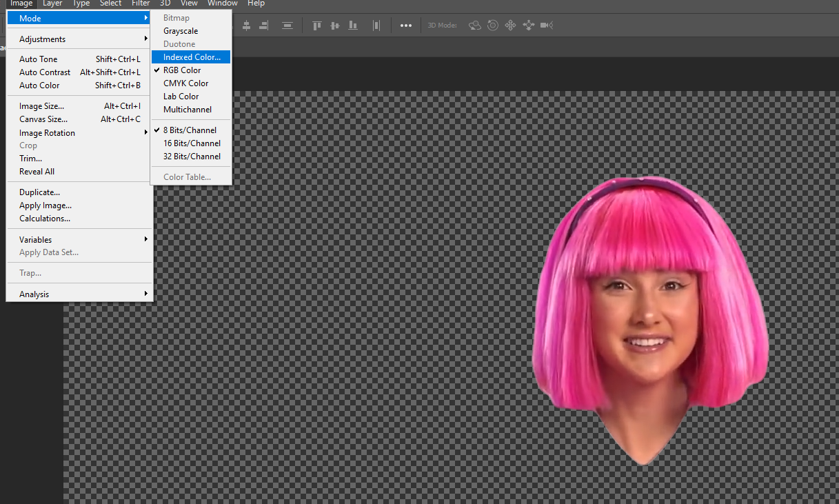Select the checked RGB Color mode

tap(182, 70)
